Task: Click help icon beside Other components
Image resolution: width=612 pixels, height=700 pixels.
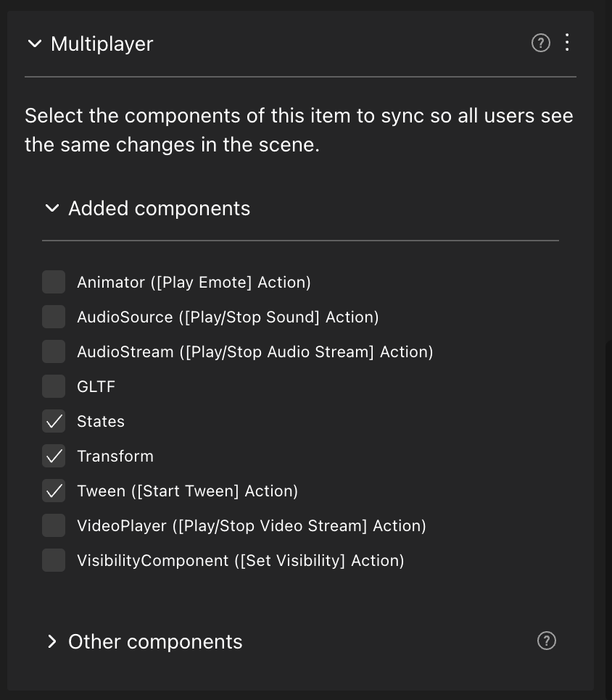Action: 547,641
